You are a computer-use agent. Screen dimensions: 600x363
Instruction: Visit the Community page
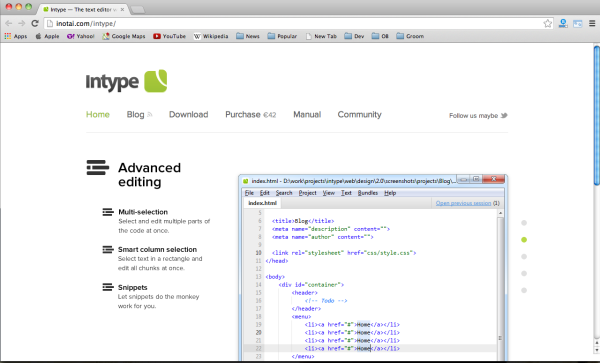click(360, 114)
